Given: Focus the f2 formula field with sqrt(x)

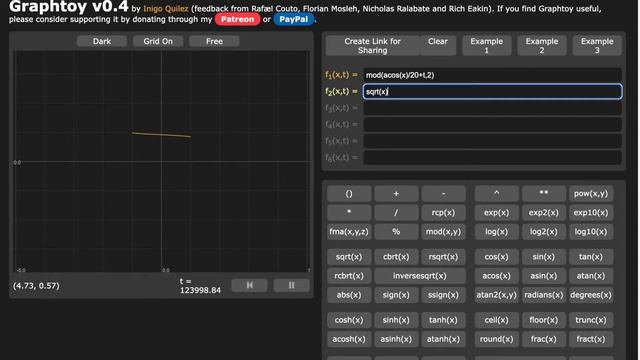Looking at the screenshot, I should coord(493,91).
